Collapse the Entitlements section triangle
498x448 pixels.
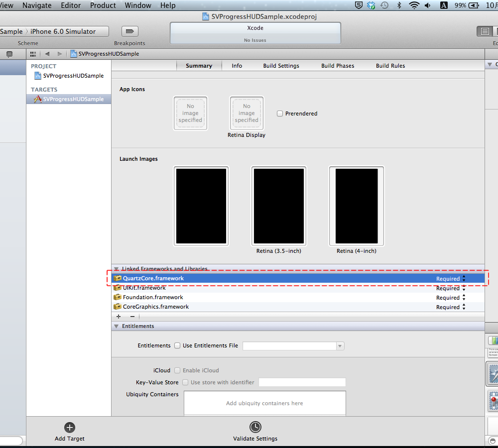coord(116,327)
